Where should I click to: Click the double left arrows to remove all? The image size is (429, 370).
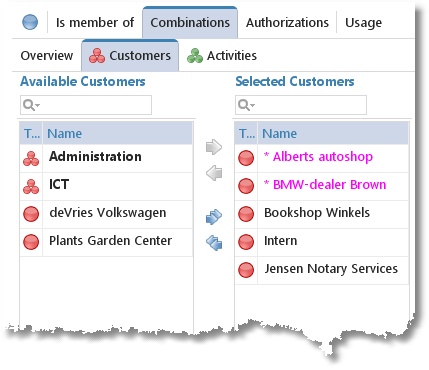point(214,242)
